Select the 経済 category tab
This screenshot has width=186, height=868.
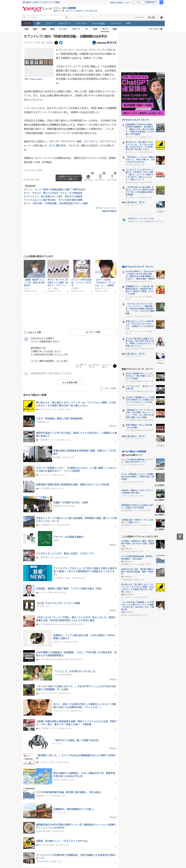coord(52,29)
